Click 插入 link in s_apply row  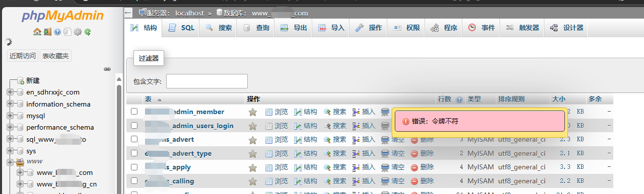369,167
